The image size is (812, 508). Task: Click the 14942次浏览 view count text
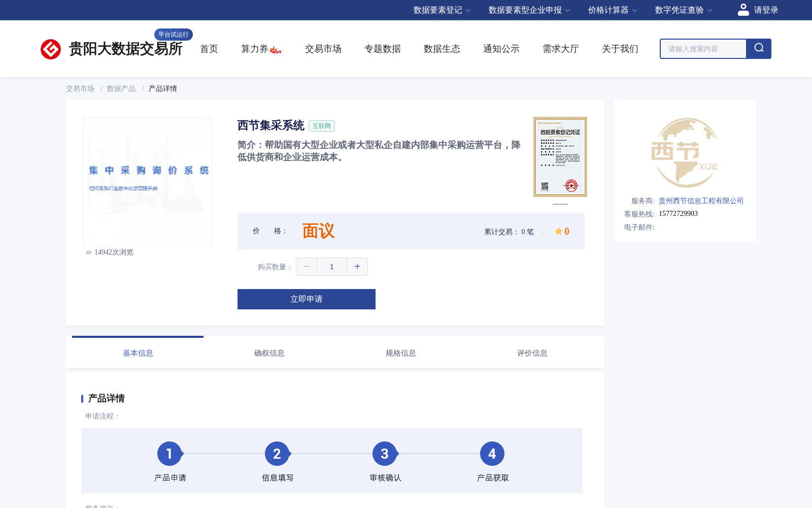pos(114,252)
